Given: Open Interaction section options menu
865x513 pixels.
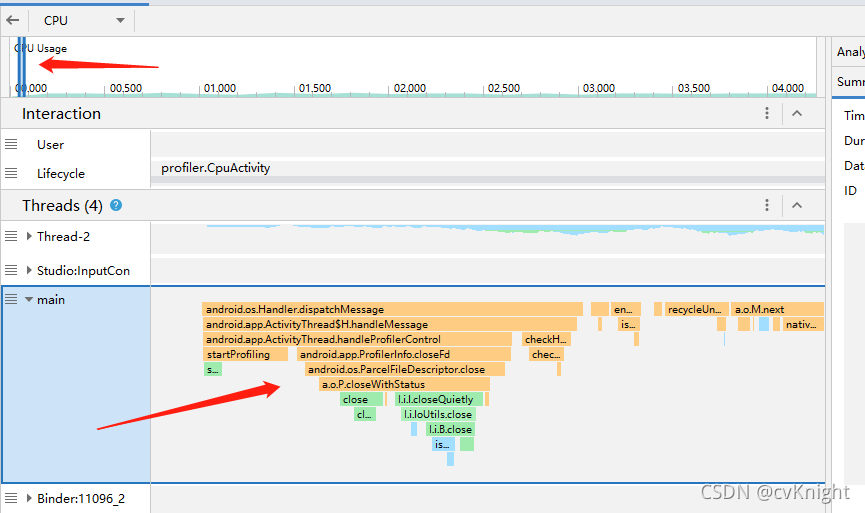Looking at the screenshot, I should pyautogui.click(x=767, y=114).
